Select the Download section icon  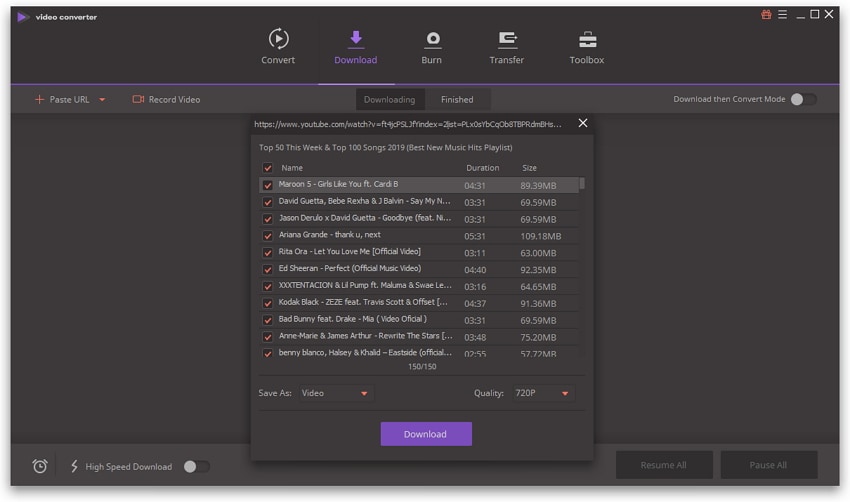pyautogui.click(x=356, y=38)
